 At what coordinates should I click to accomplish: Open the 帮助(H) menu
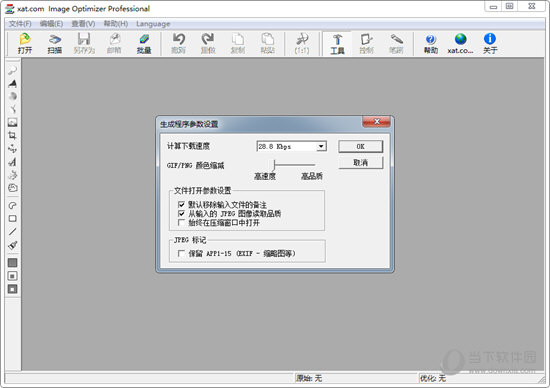pyautogui.click(x=115, y=24)
